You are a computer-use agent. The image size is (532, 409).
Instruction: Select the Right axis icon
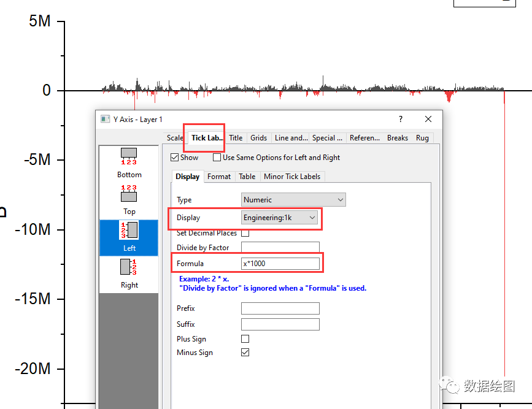(x=129, y=267)
